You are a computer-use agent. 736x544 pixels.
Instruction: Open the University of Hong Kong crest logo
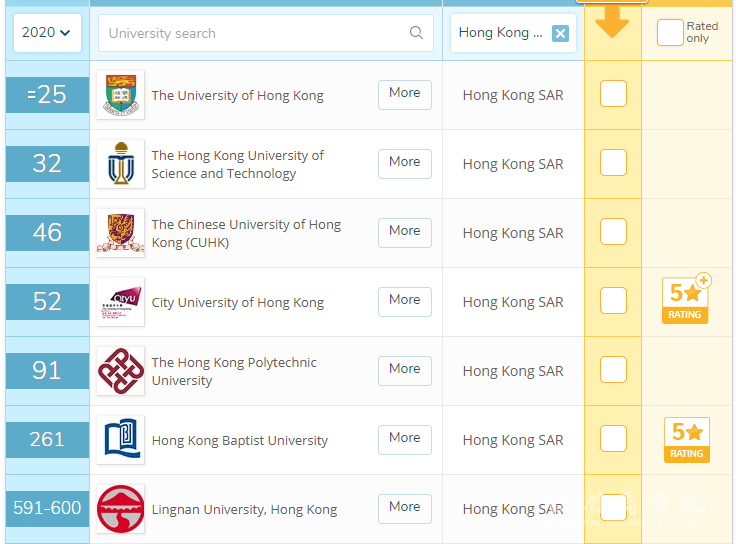121,95
